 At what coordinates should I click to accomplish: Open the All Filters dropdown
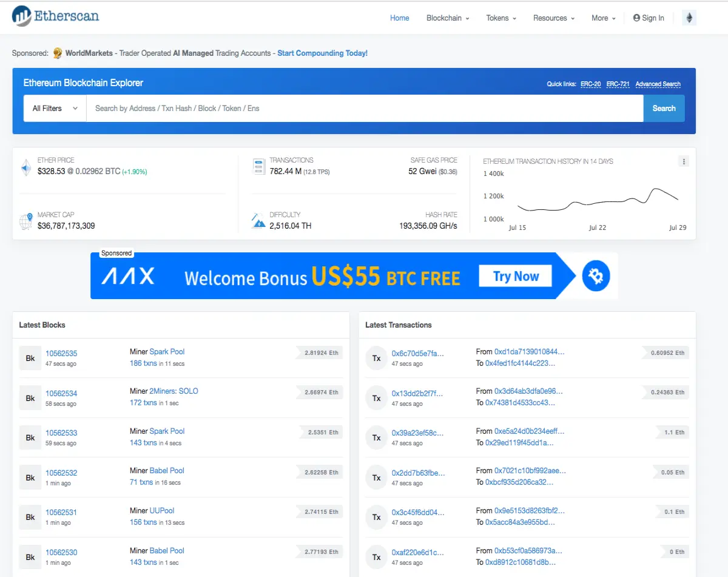point(55,109)
